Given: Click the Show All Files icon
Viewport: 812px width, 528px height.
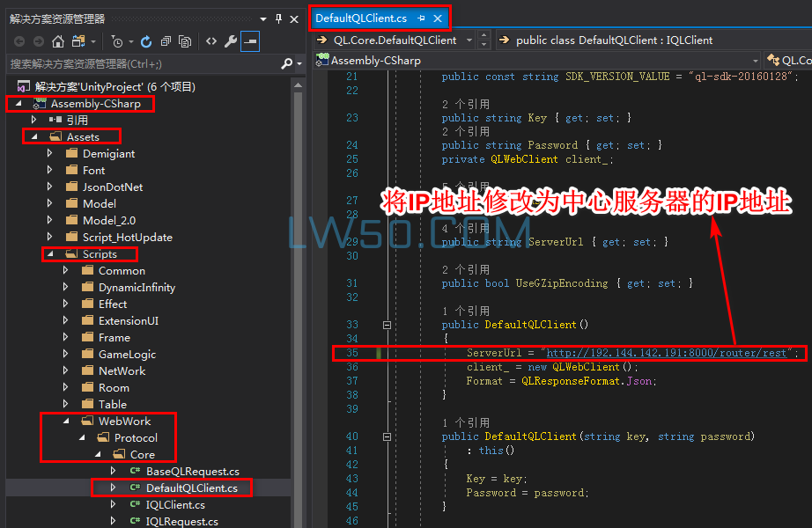Looking at the screenshot, I should (185, 41).
